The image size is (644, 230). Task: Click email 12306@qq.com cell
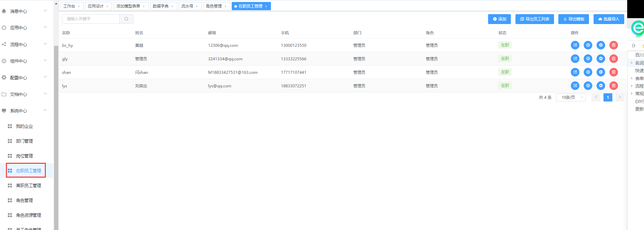tap(223, 45)
